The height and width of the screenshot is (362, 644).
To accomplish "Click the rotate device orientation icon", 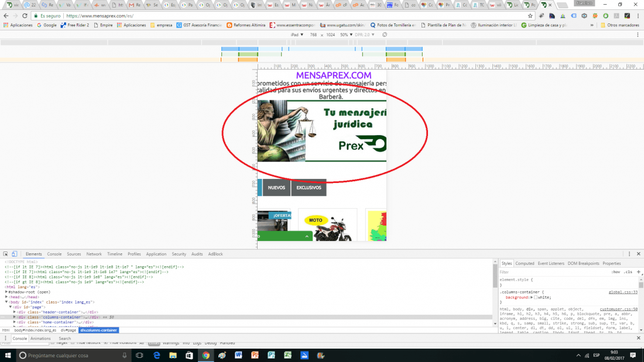I will click(385, 35).
